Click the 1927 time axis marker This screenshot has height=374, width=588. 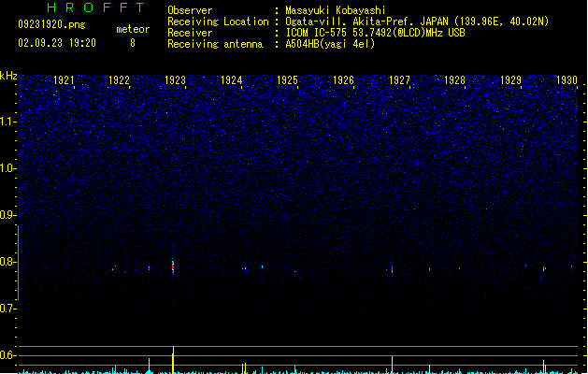pyautogui.click(x=399, y=80)
